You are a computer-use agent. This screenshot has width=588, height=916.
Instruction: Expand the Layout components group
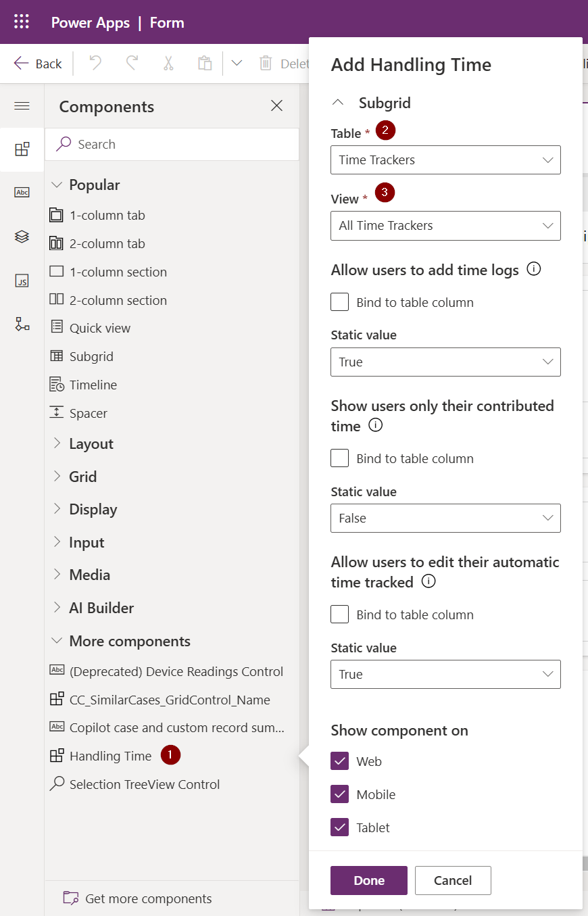click(x=91, y=444)
